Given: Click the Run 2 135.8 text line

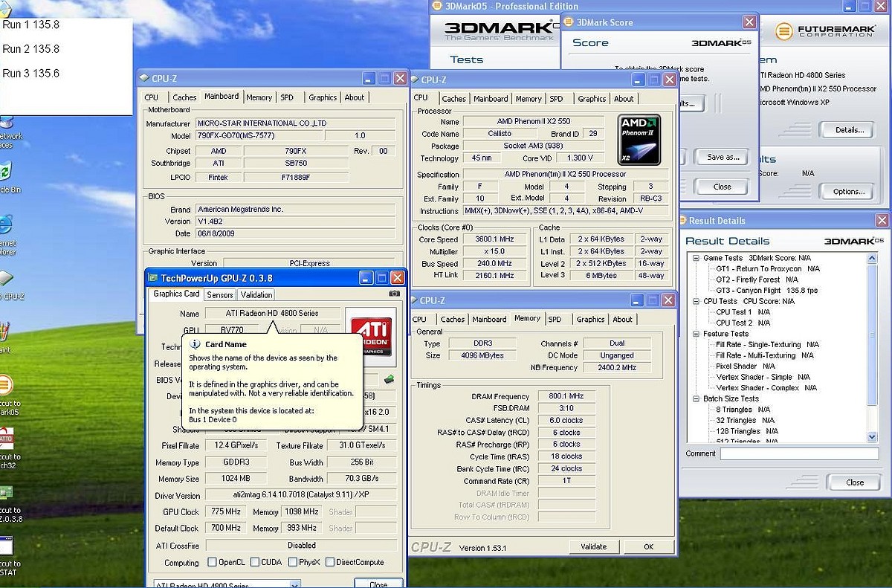Looking at the screenshot, I should coord(31,49).
